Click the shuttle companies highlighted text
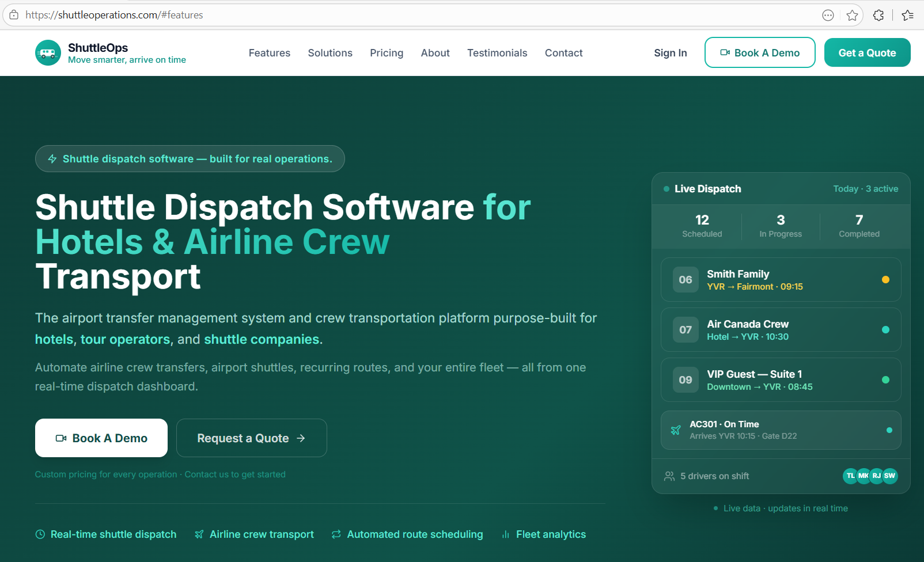Screen dimensions: 924x562 262,340
